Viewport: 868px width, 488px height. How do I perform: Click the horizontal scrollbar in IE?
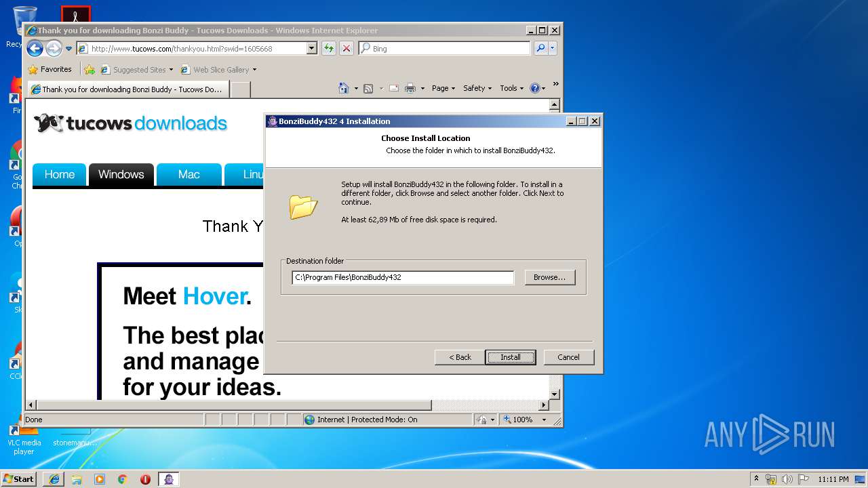click(x=234, y=405)
